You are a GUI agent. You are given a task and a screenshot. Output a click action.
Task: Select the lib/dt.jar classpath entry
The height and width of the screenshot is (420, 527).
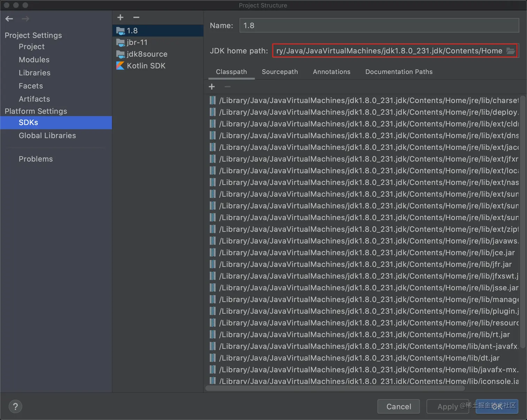click(362, 358)
